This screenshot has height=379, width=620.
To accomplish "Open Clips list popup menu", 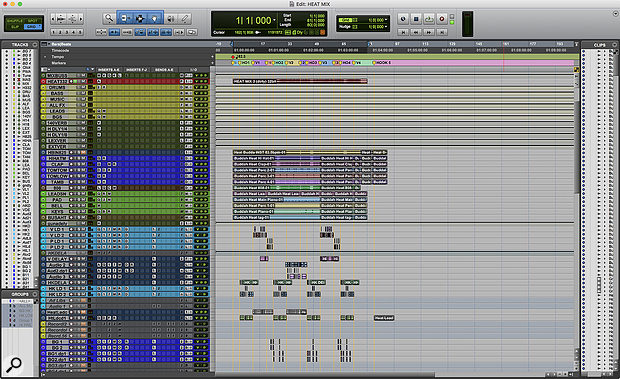I will [614, 45].
